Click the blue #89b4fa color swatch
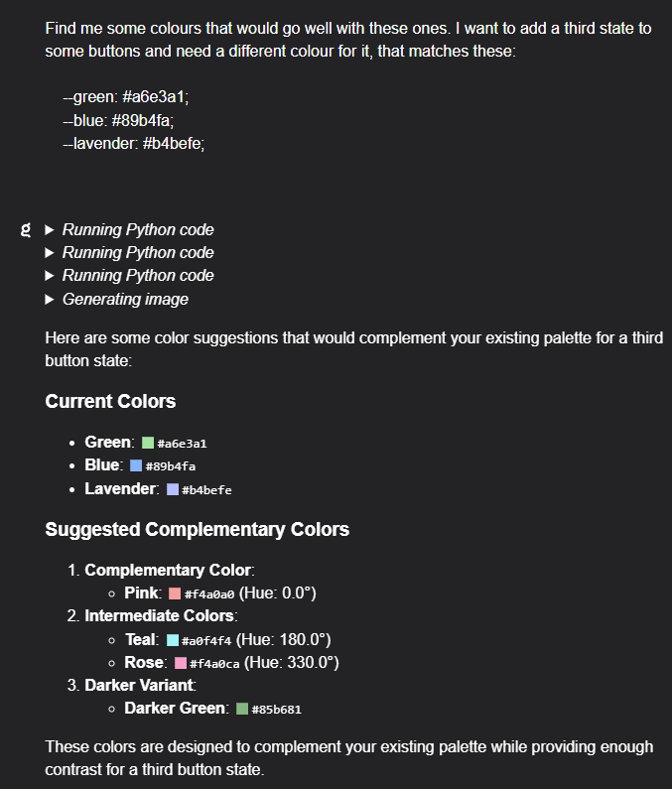 [136, 465]
